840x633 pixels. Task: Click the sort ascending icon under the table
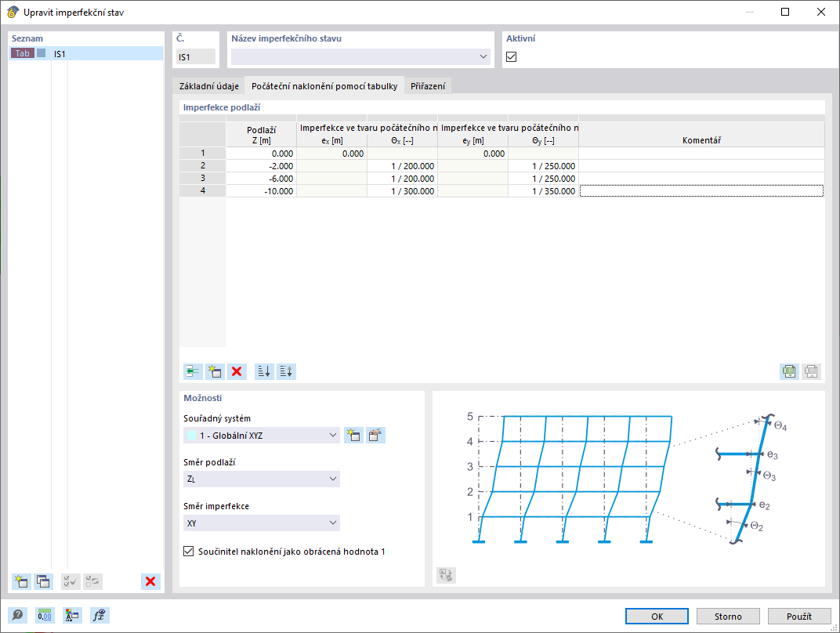(264, 371)
